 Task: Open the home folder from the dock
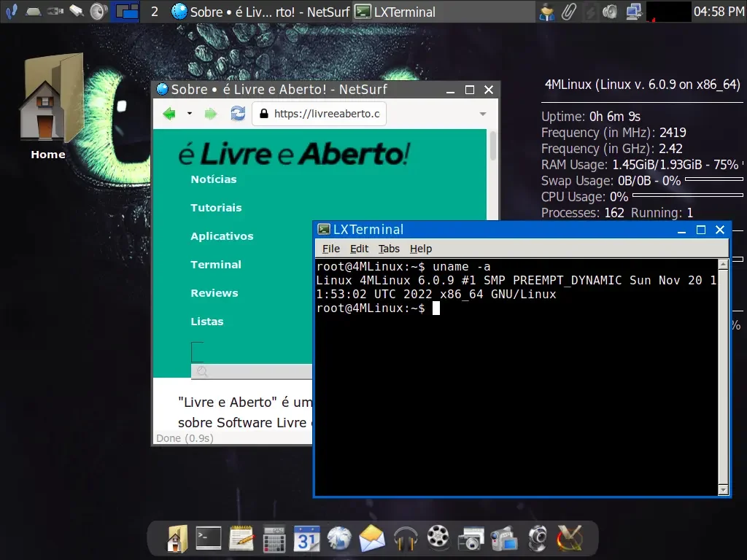pos(177,539)
